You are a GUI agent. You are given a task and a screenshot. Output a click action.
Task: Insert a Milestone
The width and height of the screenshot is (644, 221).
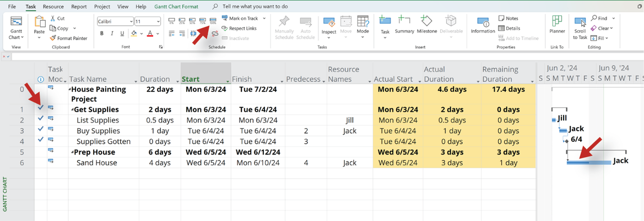tap(427, 25)
